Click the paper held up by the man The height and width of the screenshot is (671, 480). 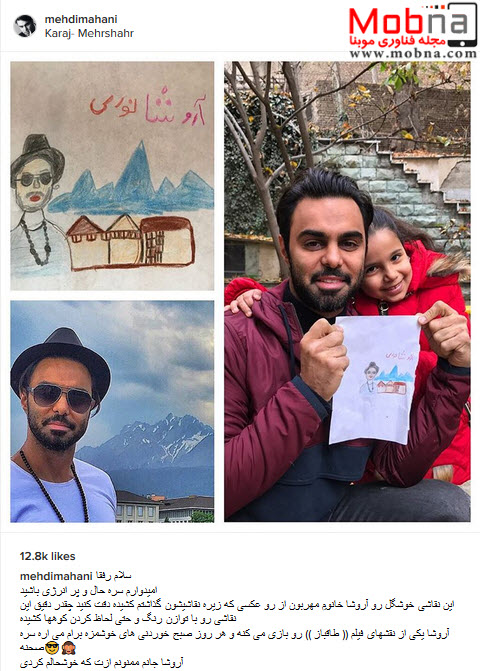coord(375,380)
